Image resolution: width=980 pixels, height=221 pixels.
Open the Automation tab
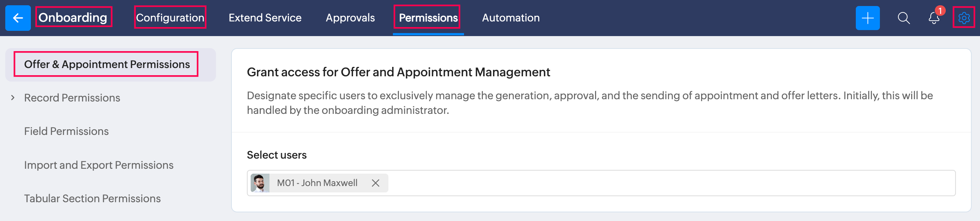click(511, 18)
